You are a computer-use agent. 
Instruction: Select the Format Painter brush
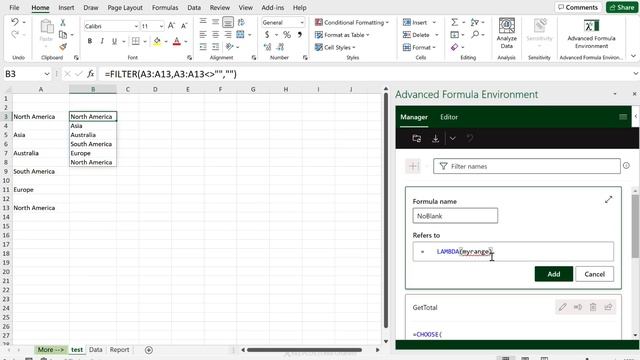tap(63, 47)
